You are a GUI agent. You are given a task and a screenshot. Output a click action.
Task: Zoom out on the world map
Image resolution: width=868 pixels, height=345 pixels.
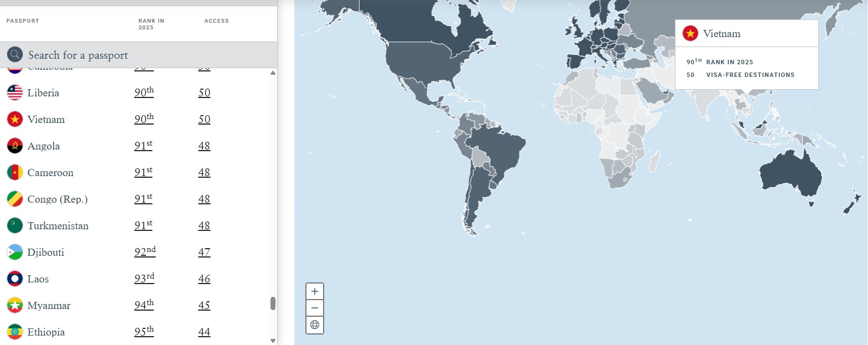point(314,308)
